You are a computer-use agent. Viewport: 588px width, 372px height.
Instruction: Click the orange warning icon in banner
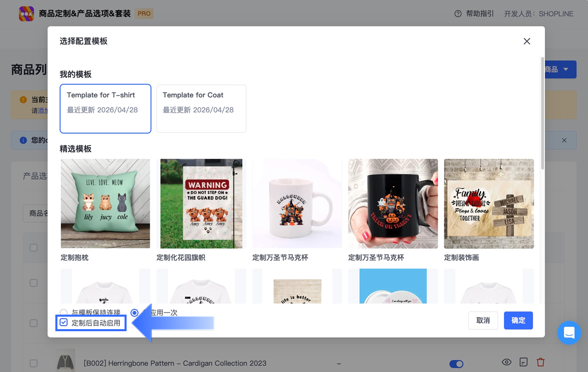click(x=23, y=100)
